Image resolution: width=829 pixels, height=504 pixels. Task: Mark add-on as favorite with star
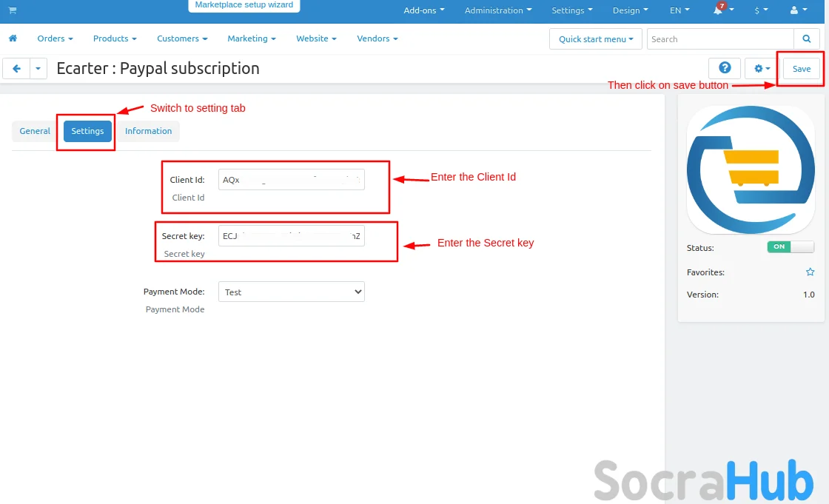pyautogui.click(x=810, y=272)
